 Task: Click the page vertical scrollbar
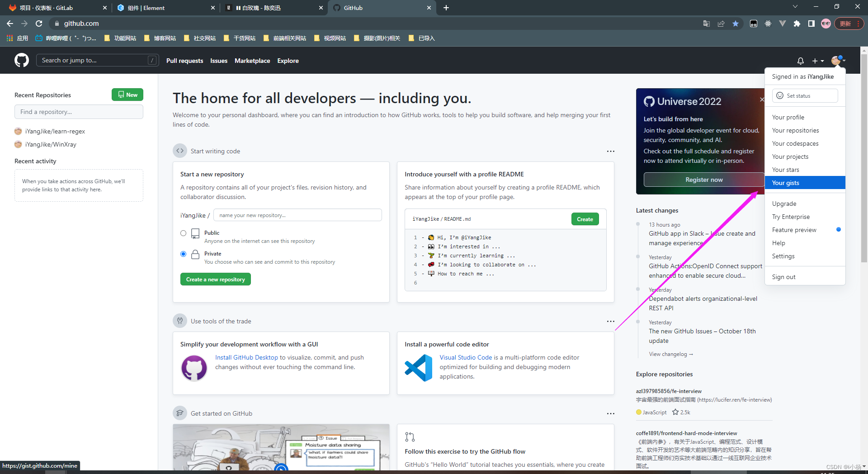864,158
